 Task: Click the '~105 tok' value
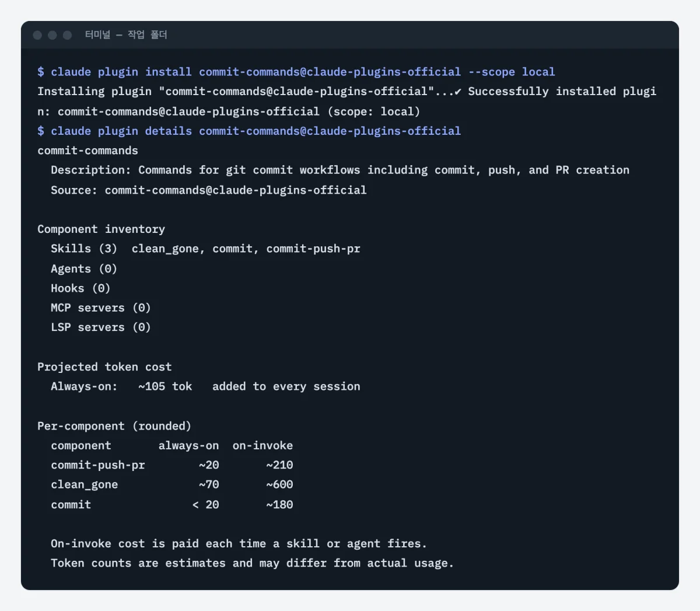165,387
